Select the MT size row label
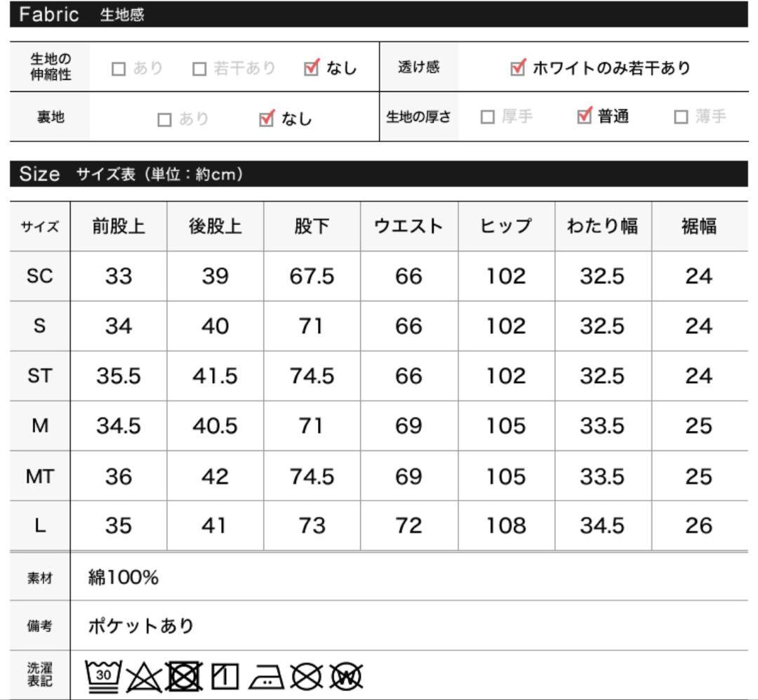Screen dimensions: 758x700 tap(39, 476)
